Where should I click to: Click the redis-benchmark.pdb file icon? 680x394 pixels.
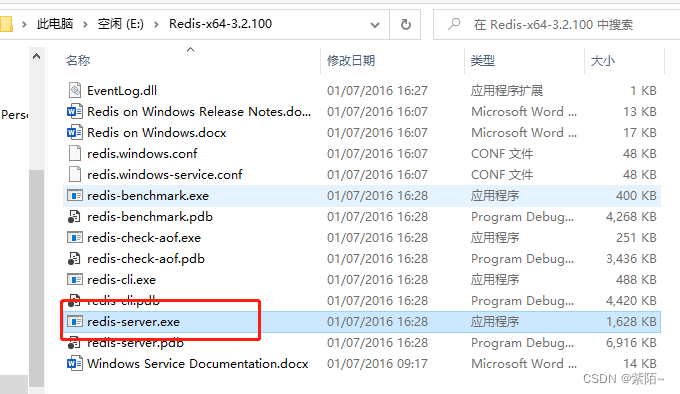coord(75,216)
